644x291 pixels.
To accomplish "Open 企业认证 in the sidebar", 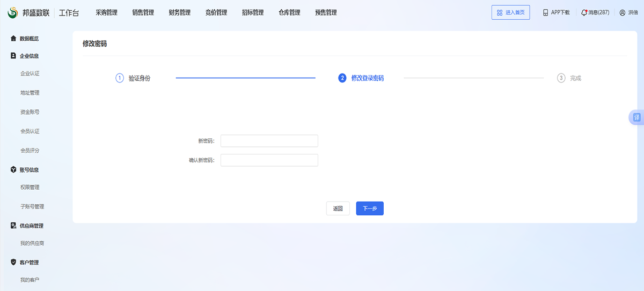I will [30, 73].
